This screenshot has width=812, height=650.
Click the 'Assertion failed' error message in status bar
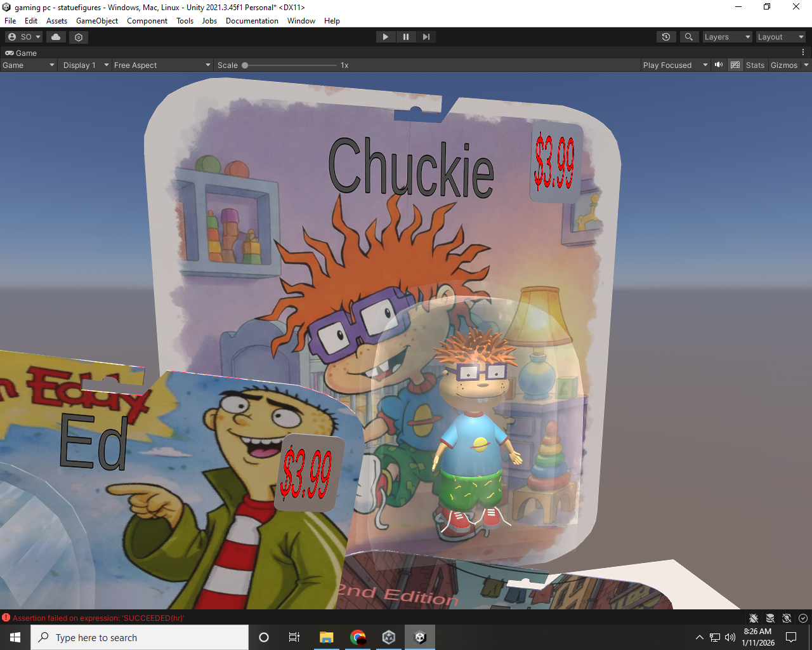98,618
